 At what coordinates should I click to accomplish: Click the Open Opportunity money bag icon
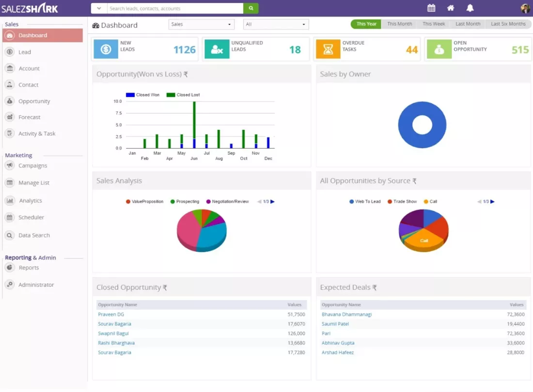(x=439, y=49)
